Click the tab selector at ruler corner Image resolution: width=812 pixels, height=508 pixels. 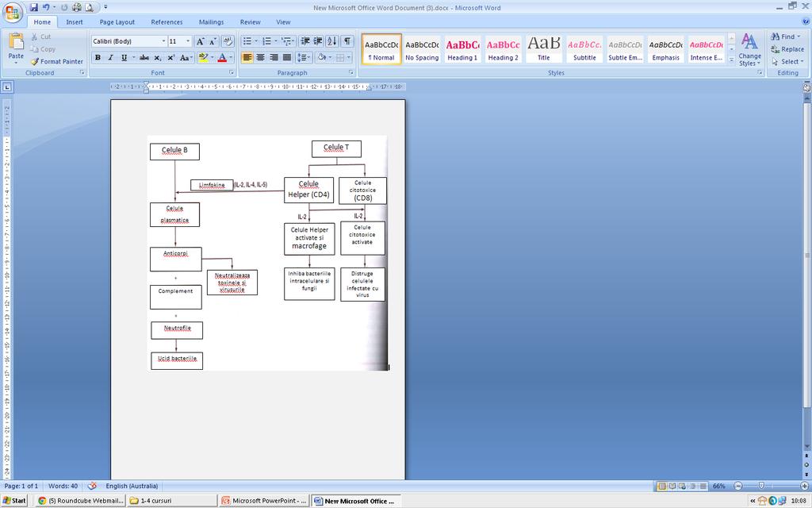(6, 87)
